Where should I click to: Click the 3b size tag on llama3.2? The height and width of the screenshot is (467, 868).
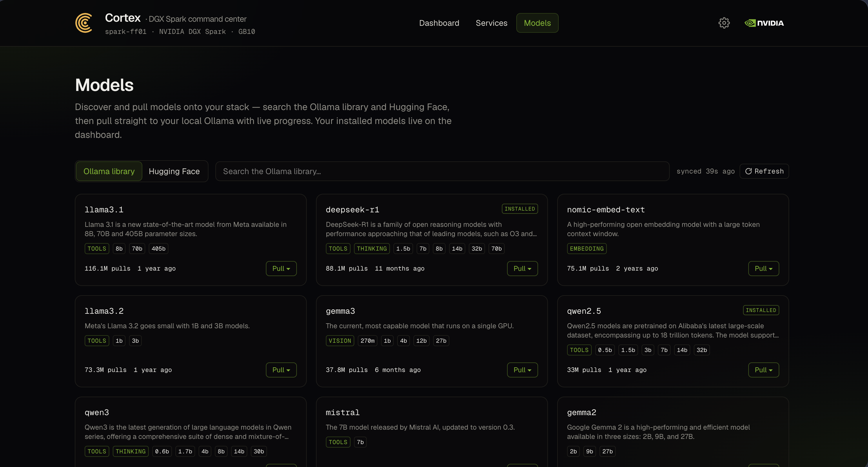pyautogui.click(x=135, y=341)
